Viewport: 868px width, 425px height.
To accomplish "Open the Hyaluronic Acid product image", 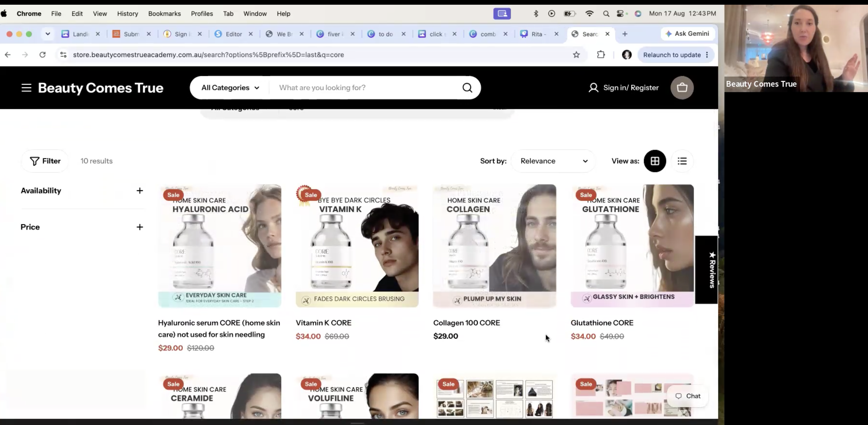I will 220,246.
